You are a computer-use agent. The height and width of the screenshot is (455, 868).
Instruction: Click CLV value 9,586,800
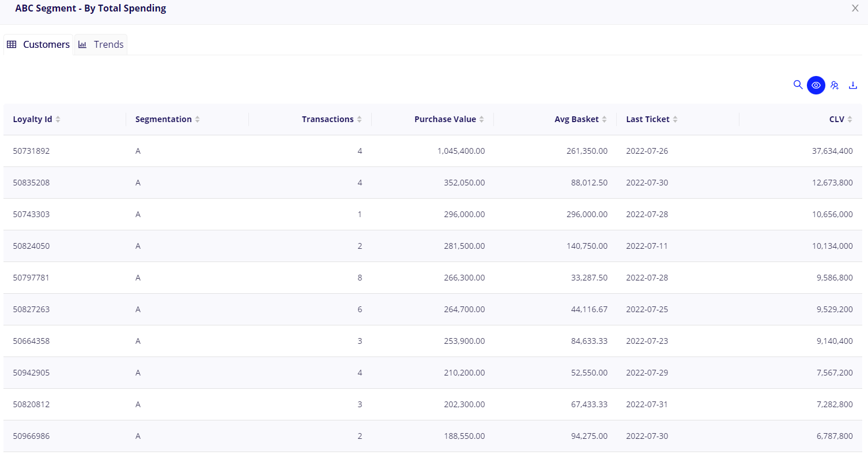tap(835, 278)
